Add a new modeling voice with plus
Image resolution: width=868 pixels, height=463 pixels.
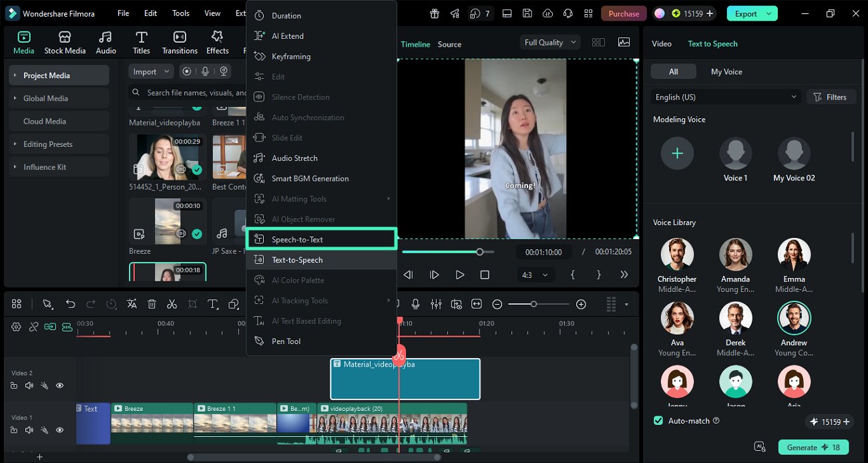(x=677, y=154)
